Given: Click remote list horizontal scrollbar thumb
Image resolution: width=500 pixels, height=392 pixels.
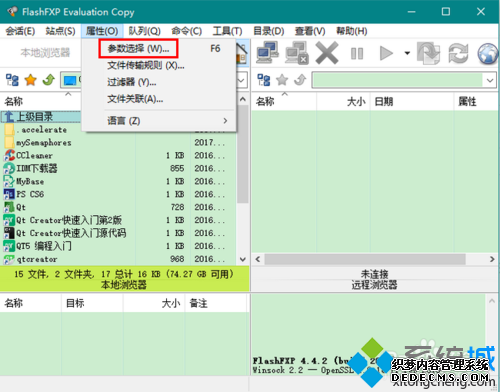Looking at the screenshot, I should pos(365,259).
